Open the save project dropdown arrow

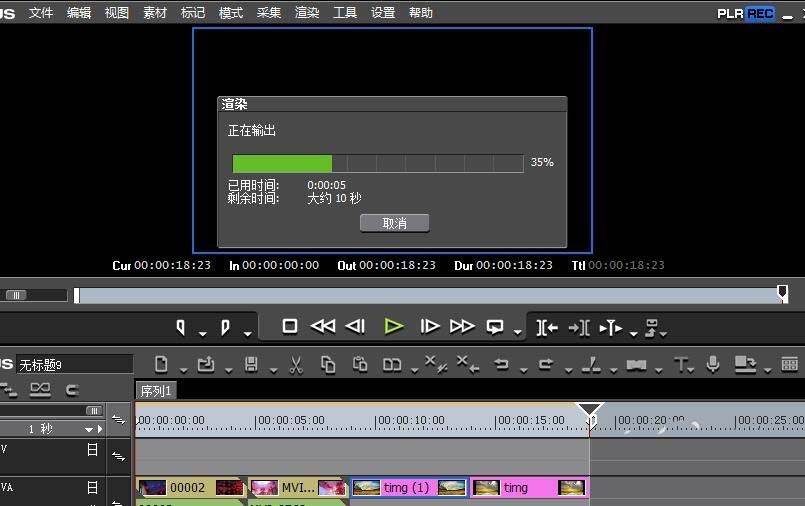pyautogui.click(x=274, y=370)
